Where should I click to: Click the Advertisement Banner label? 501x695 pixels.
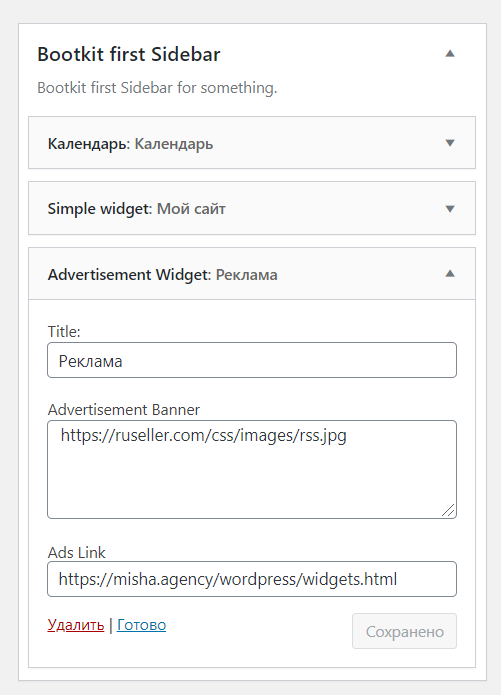[x=124, y=410]
